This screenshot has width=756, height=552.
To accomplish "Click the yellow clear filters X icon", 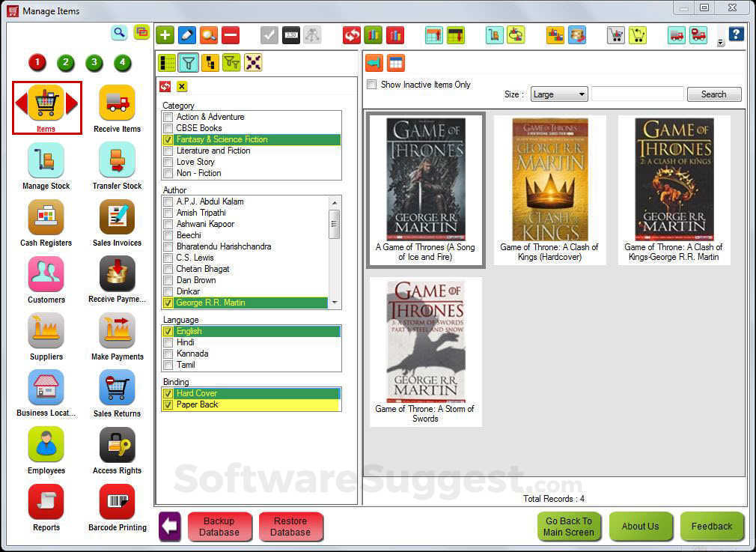I will [x=181, y=86].
